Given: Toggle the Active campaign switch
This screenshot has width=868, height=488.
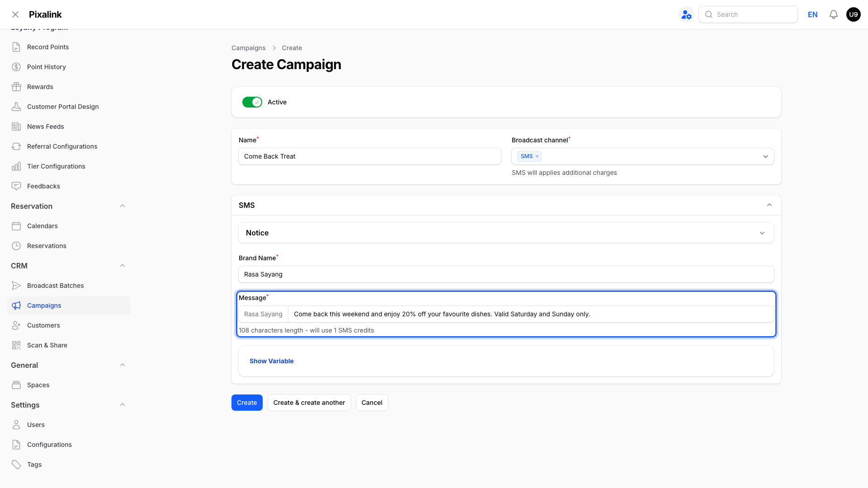Looking at the screenshot, I should point(252,102).
